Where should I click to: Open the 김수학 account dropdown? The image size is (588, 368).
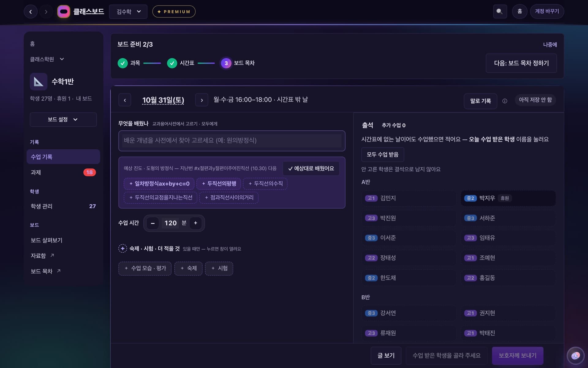coord(128,12)
